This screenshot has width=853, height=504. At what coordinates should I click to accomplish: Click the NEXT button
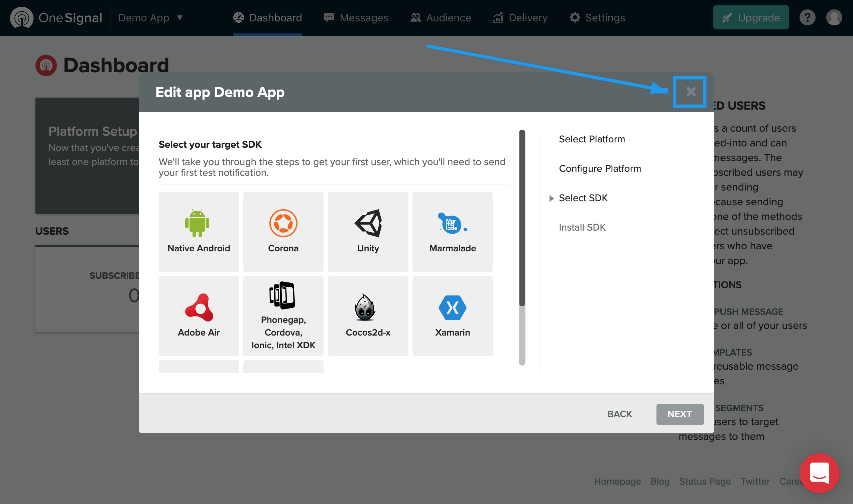680,414
